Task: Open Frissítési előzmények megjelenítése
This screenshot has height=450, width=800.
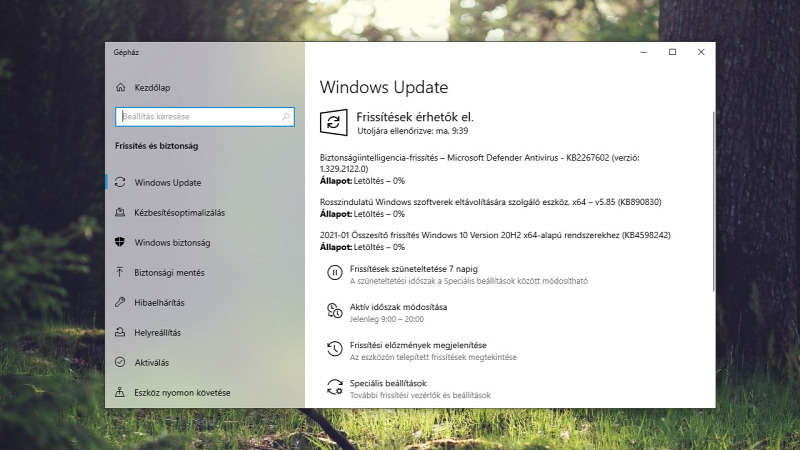Action: pyautogui.click(x=418, y=345)
